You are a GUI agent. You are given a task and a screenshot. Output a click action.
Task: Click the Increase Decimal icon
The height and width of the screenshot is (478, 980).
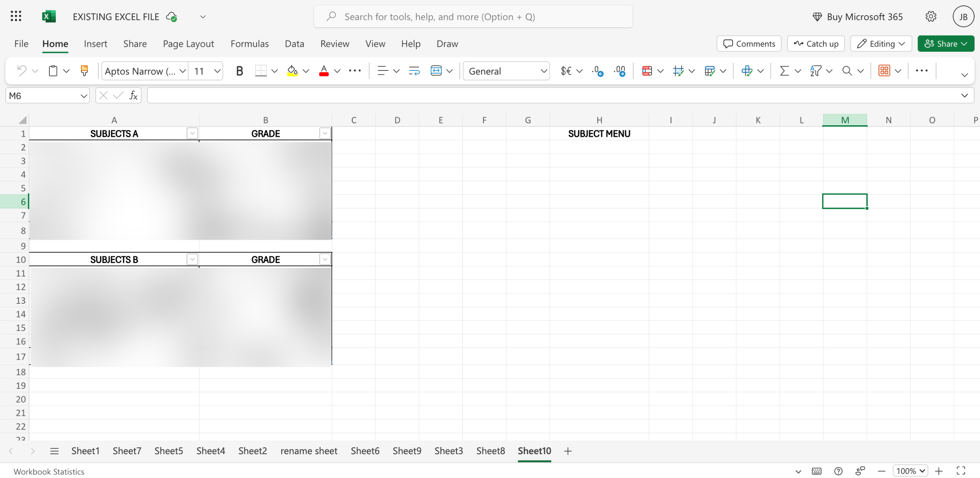click(598, 71)
